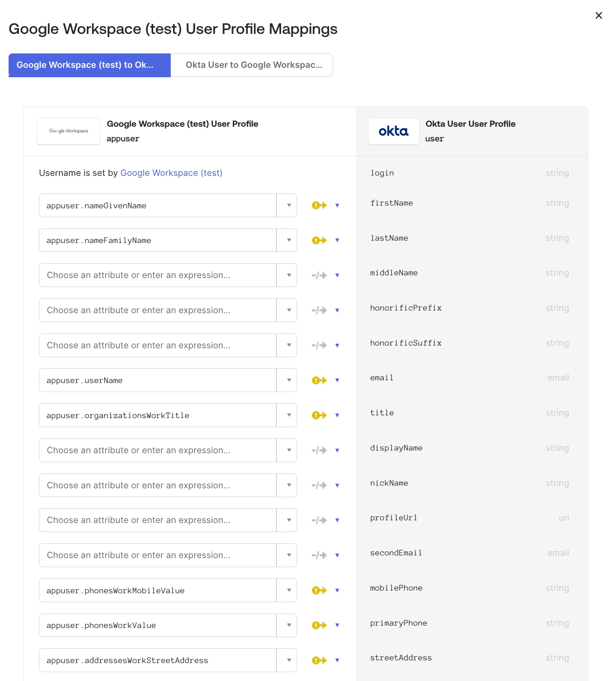Viewport: 616px width, 681px height.
Task: Click the gray no-mapping arrow icon for displayName
Action: pyautogui.click(x=319, y=450)
